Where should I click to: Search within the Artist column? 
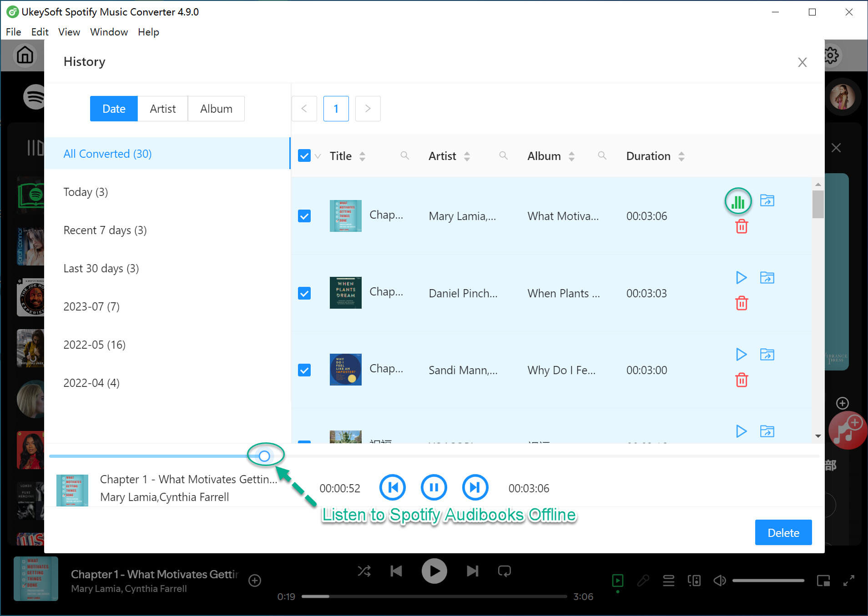(x=503, y=156)
